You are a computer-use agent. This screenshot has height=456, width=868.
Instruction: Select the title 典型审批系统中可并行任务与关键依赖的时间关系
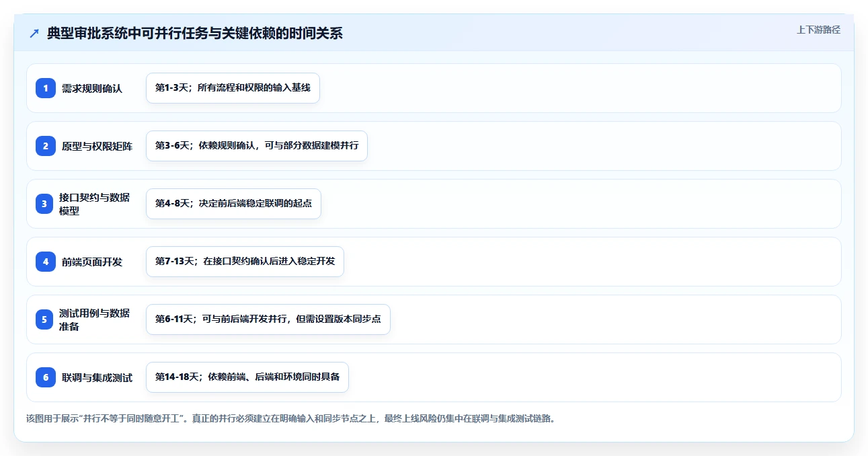pos(195,34)
